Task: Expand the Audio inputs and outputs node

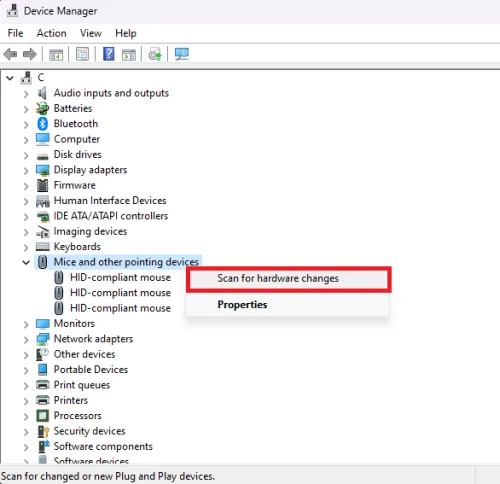Action: 26,94
